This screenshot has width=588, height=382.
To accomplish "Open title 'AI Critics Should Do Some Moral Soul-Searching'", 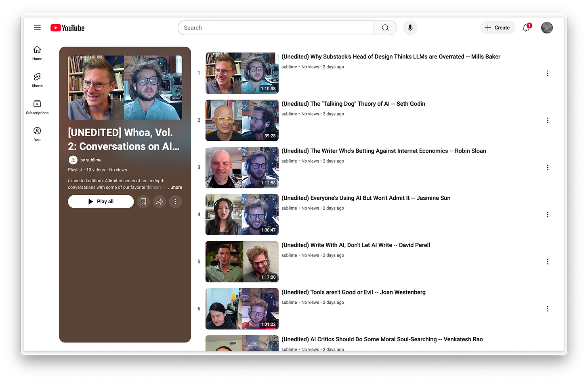I will point(382,339).
